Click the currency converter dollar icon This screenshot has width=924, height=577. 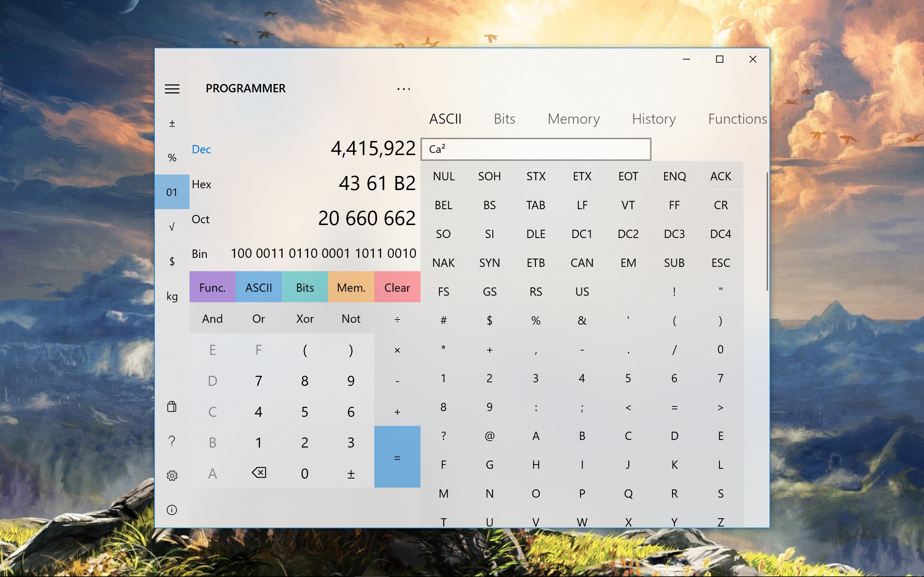point(172,261)
